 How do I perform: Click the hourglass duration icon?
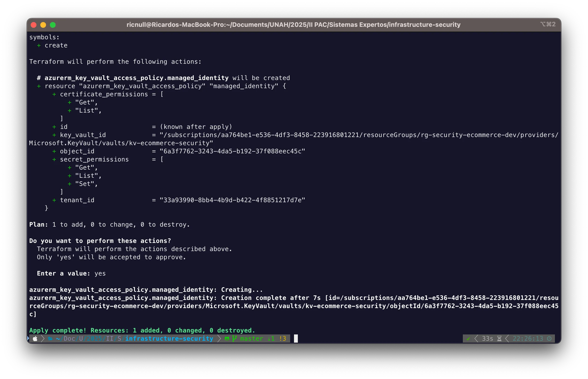499,339
